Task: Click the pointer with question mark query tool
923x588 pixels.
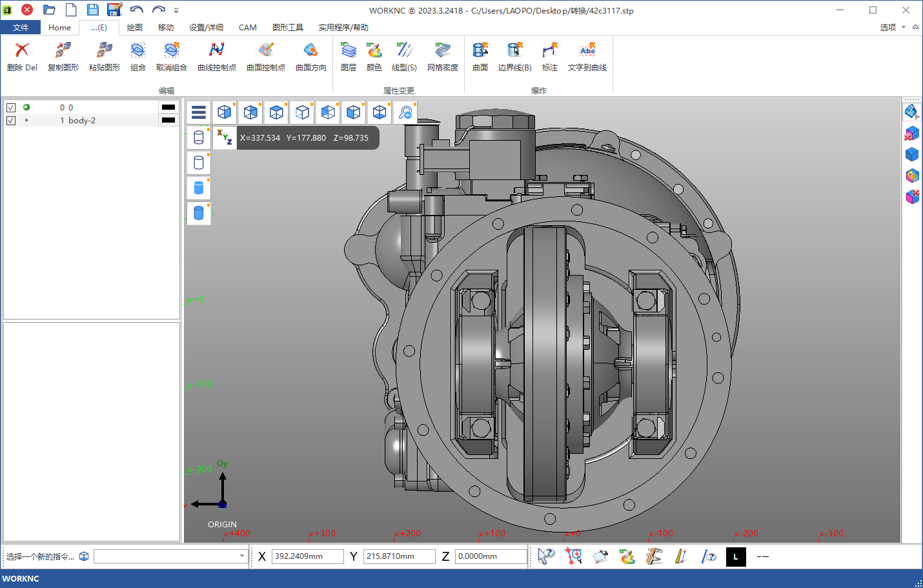Action: coord(546,556)
